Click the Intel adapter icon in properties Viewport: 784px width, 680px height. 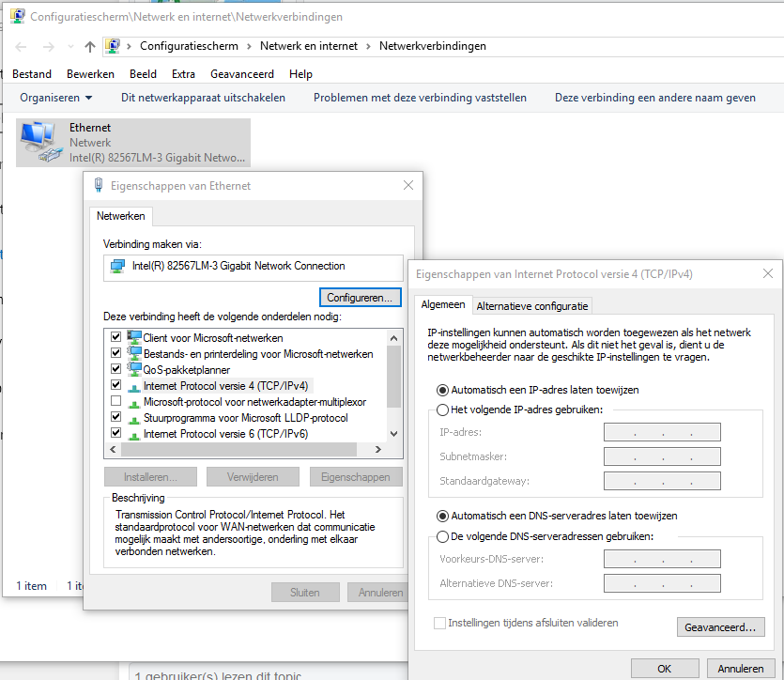(118, 266)
